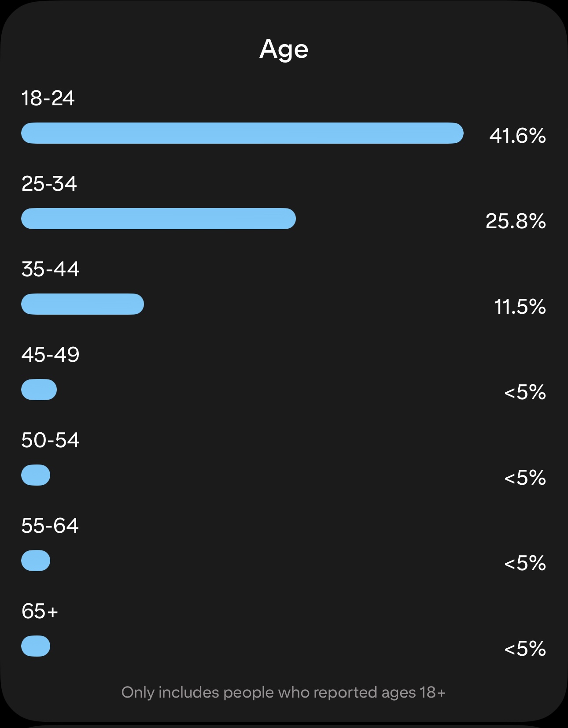Click the Age card title

click(284, 49)
